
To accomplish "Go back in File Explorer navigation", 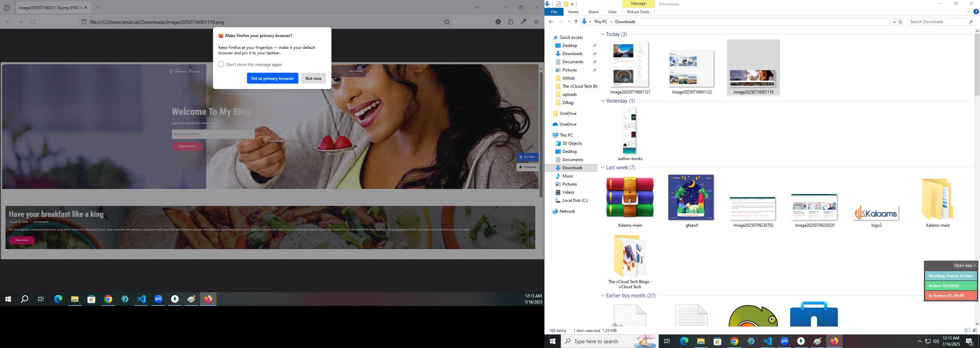I will [551, 22].
